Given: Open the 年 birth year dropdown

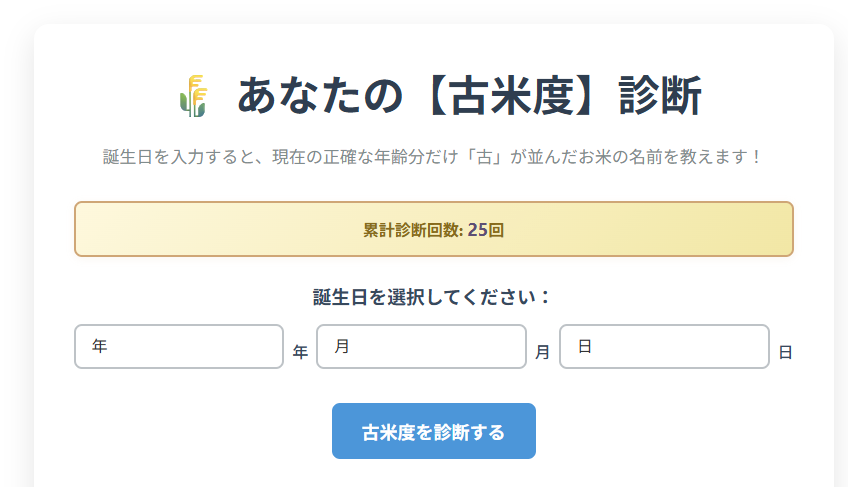Looking at the screenshot, I should tap(179, 346).
